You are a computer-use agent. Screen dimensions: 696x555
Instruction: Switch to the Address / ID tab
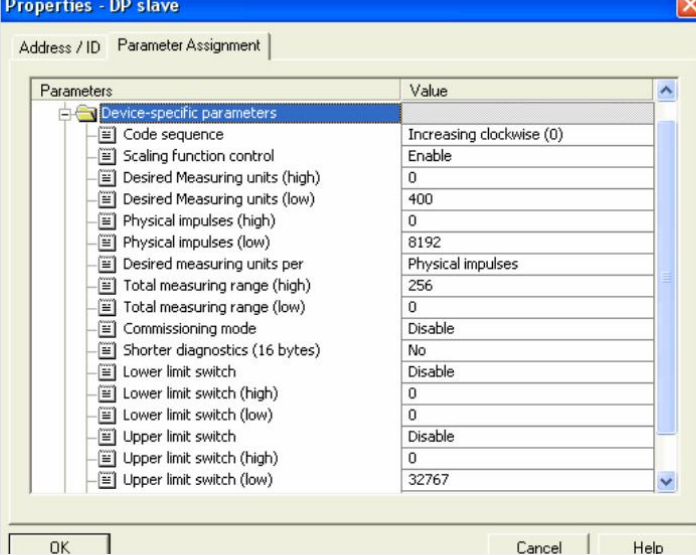[60, 47]
